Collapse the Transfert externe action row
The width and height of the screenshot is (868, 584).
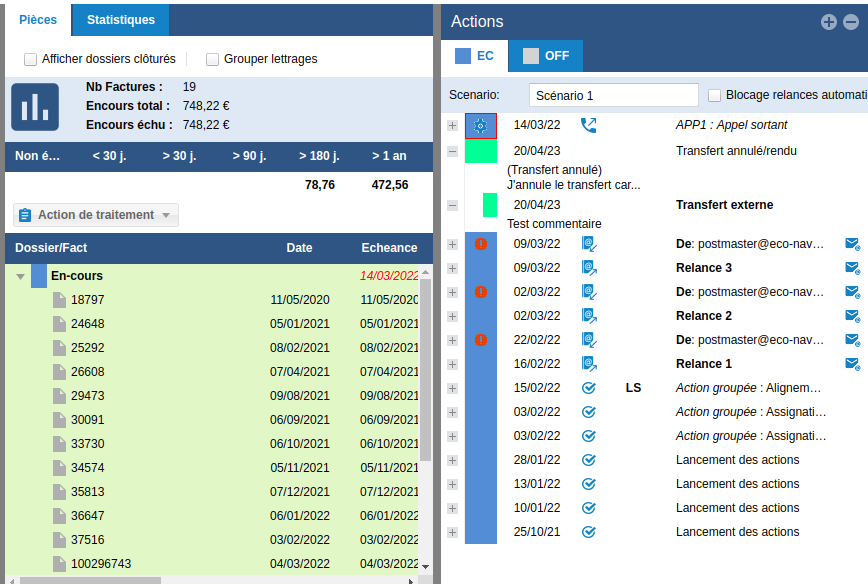[x=452, y=205]
